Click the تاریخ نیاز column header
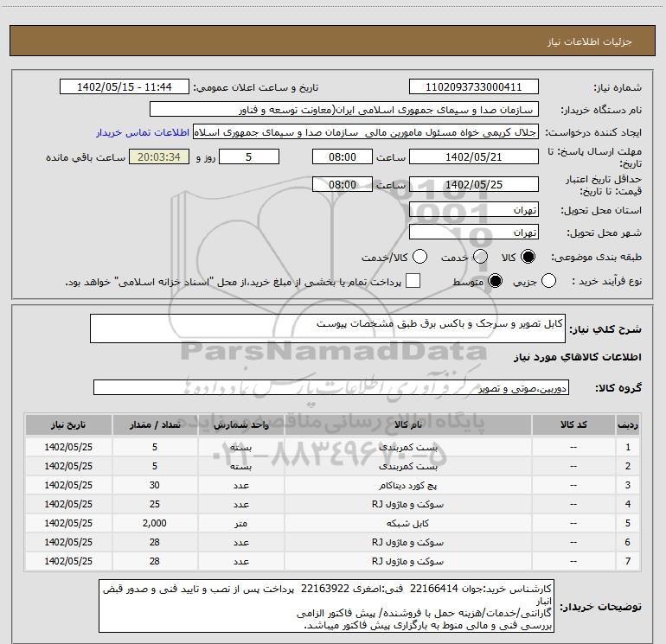 [68, 425]
